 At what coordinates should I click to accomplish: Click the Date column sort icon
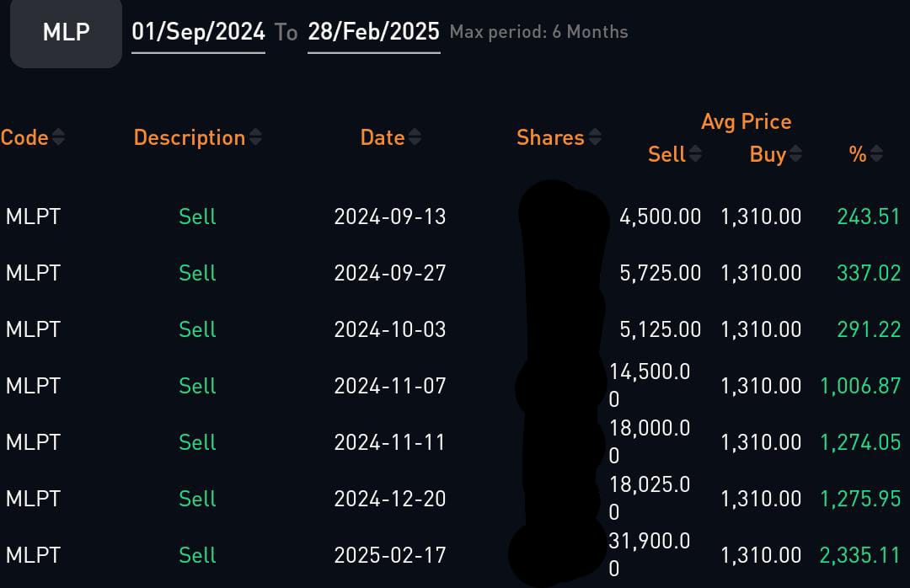(415, 137)
